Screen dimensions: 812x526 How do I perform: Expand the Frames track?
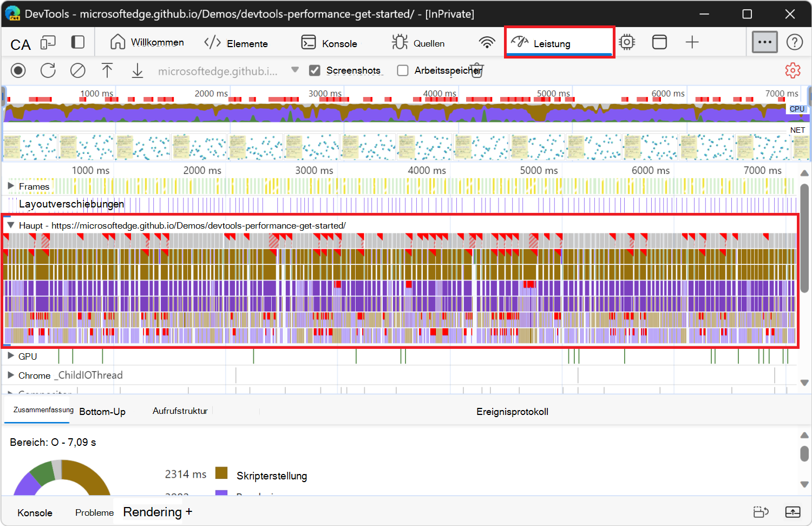click(11, 186)
